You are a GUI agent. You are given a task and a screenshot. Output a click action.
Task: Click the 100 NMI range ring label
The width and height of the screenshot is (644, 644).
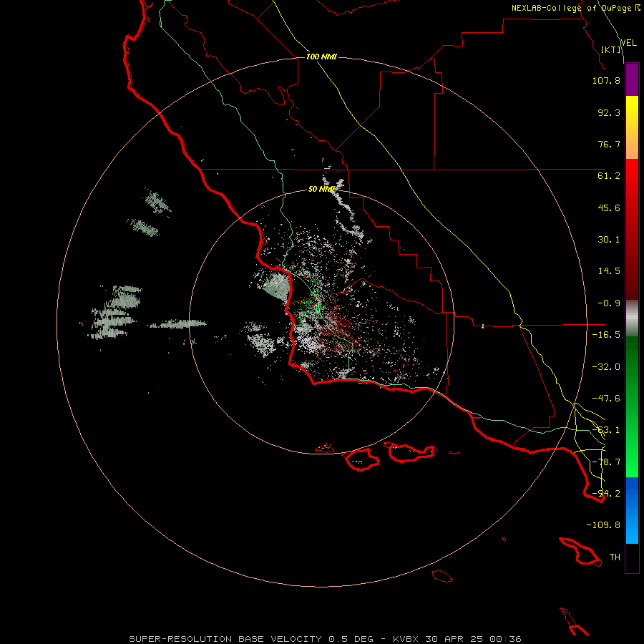(321, 57)
